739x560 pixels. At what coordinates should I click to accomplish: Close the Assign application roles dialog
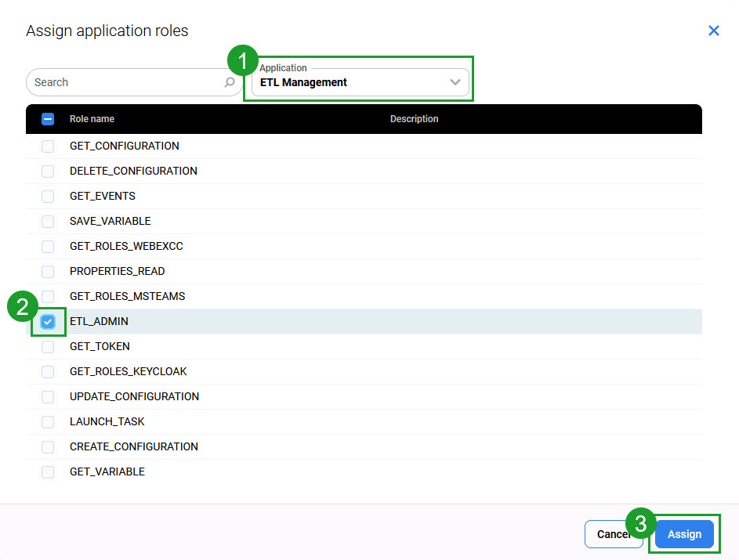713,31
